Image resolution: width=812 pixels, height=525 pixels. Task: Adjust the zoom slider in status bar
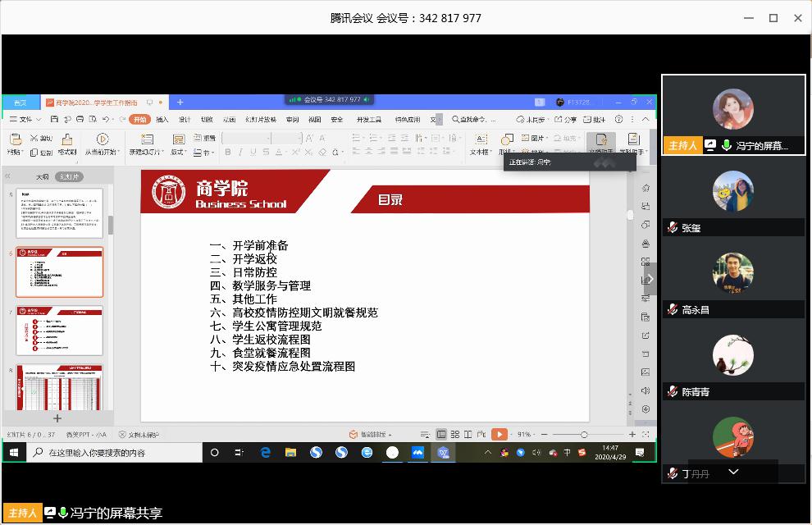(x=584, y=434)
